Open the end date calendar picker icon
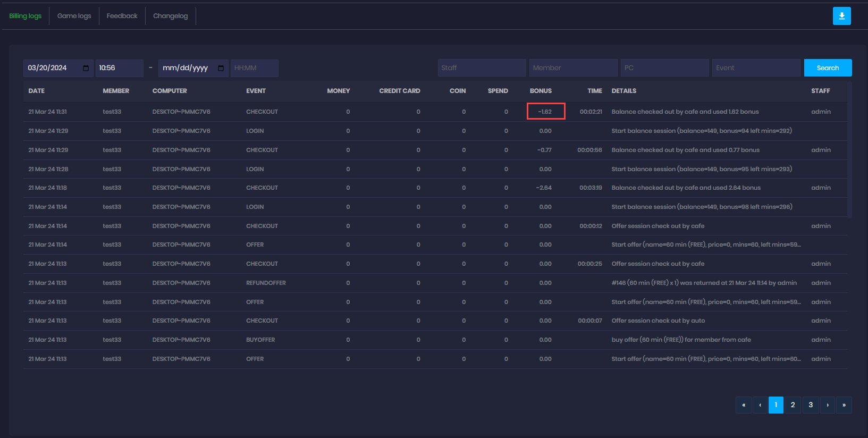 coord(221,68)
